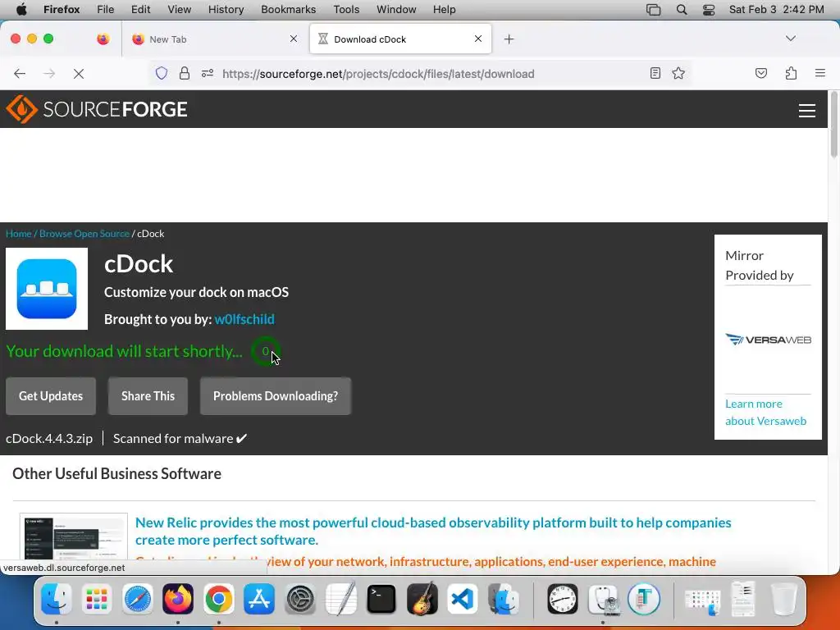Open Control Center in menu bar

click(x=708, y=10)
